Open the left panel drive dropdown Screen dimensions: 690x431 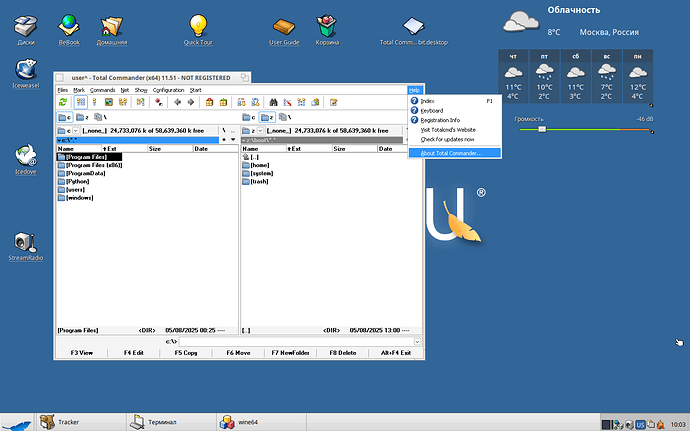click(76, 131)
